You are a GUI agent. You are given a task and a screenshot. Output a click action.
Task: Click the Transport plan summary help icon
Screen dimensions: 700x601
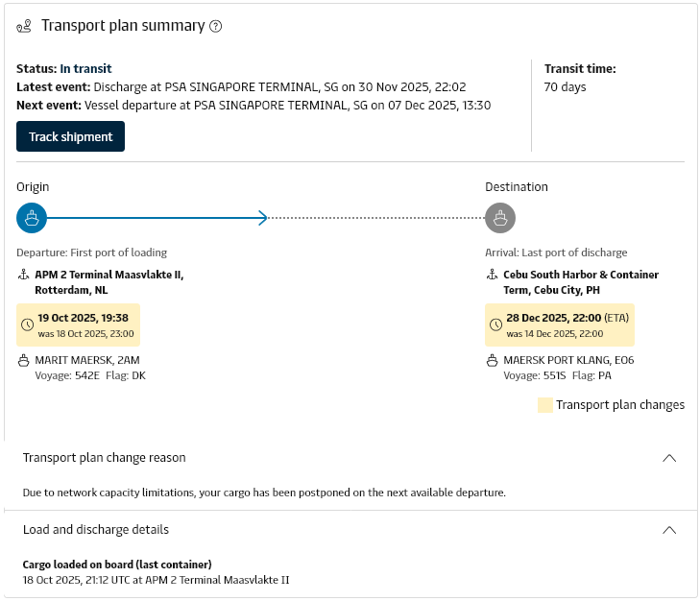216,26
